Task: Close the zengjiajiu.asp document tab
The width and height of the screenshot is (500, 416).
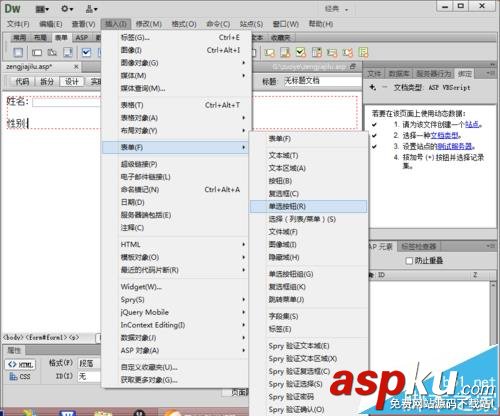Action: [x=76, y=67]
